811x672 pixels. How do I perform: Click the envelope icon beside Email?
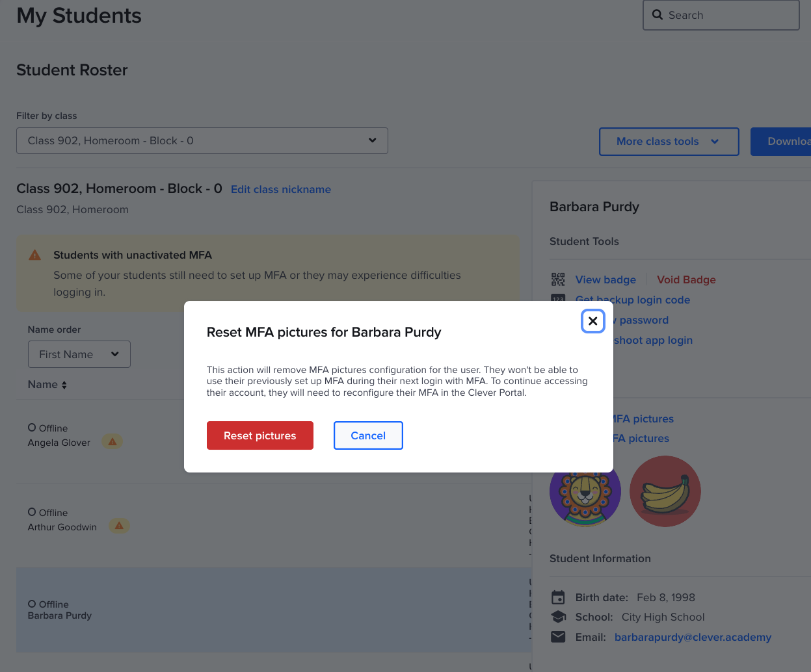click(x=558, y=637)
